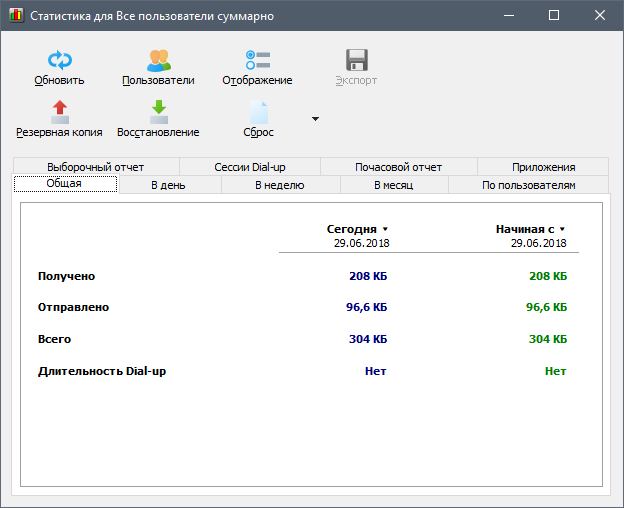Click the Резервная копия label

59,132
